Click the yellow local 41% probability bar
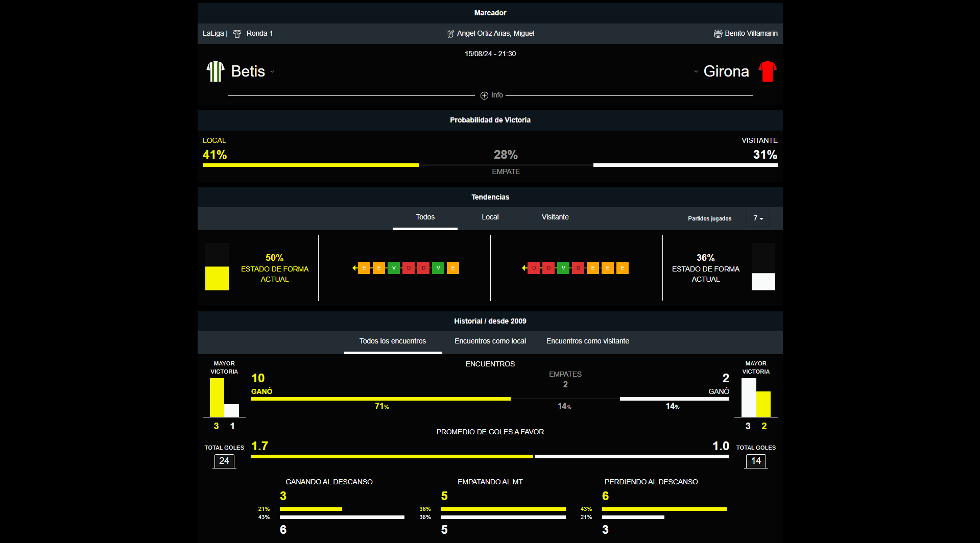This screenshot has height=543, width=980. click(310, 165)
